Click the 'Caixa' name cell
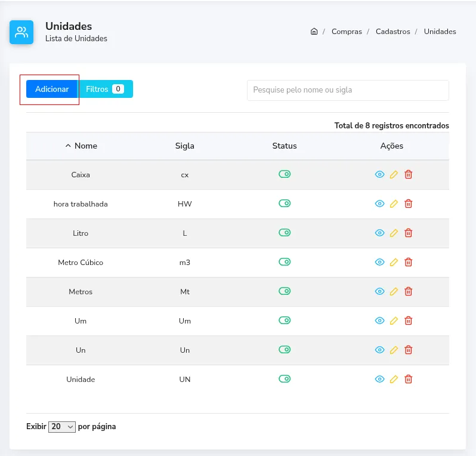The height and width of the screenshot is (456, 476). tap(81, 175)
